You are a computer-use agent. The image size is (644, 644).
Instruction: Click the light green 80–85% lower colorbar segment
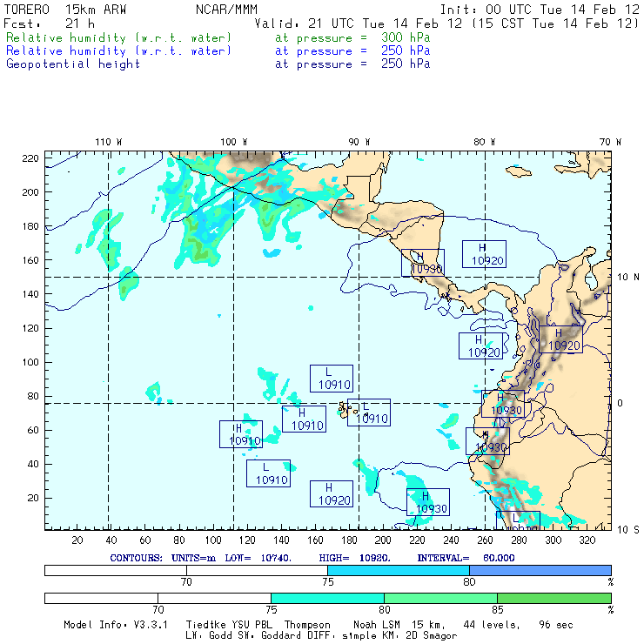440,598
